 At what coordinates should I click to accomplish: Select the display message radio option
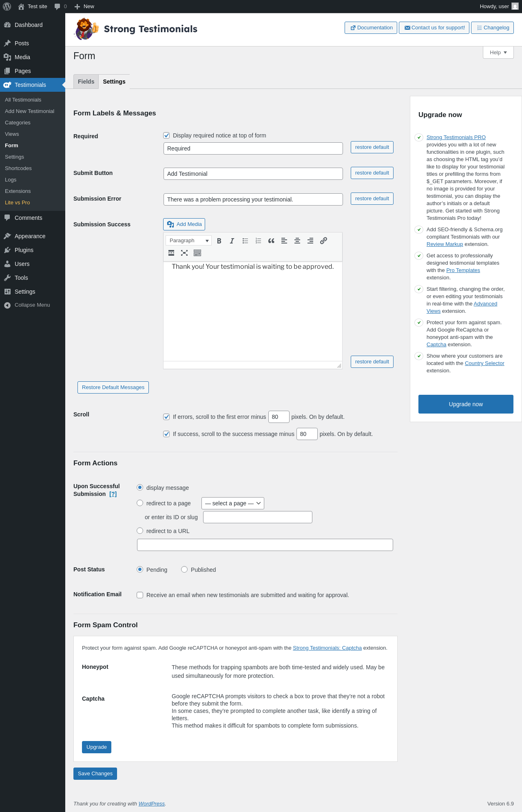140,487
